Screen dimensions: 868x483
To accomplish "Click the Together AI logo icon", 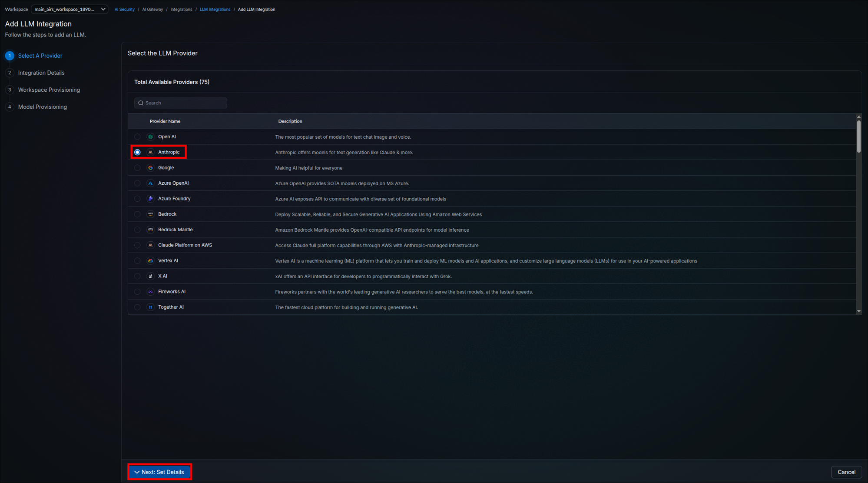I will point(150,307).
